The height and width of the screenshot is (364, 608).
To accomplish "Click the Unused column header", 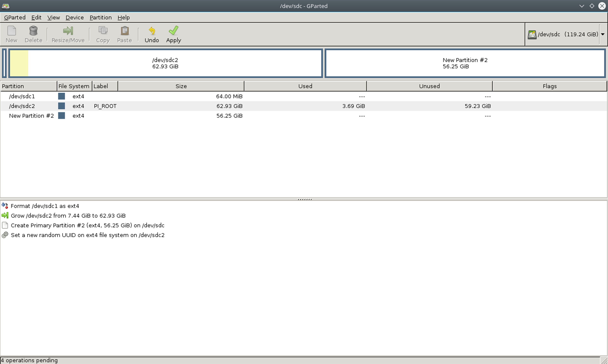I will coord(429,86).
